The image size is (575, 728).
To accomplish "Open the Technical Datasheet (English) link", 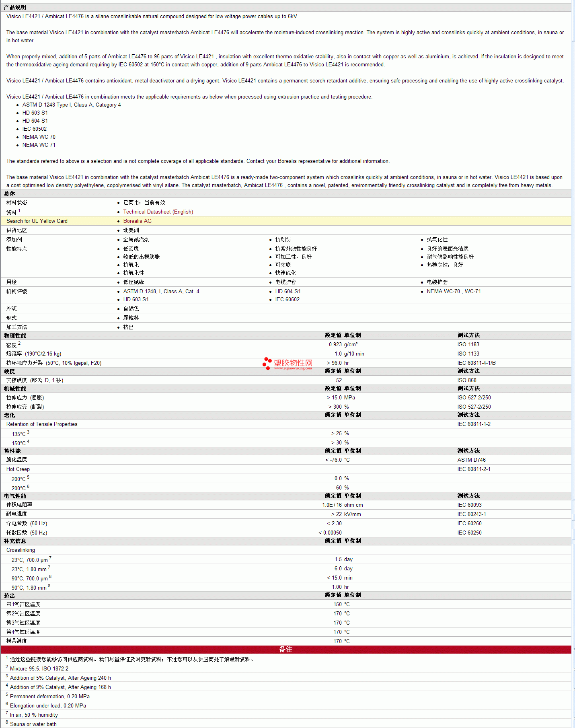I will [158, 212].
